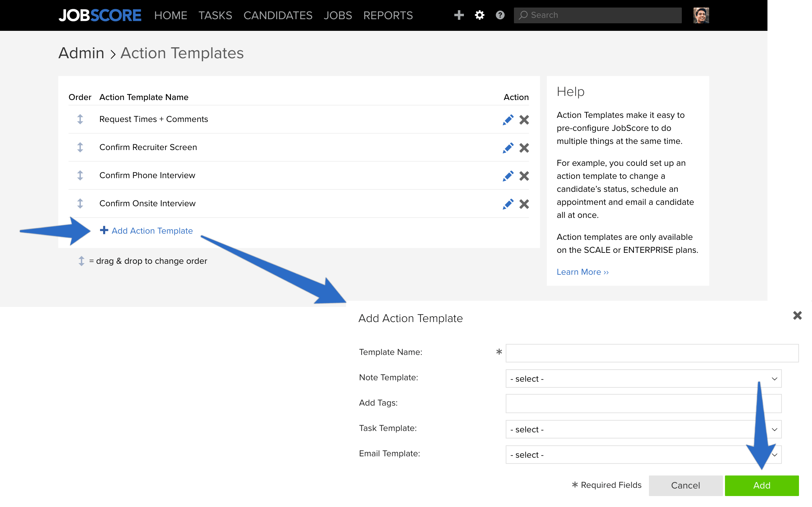Delete the Confirm Recruiter Screen template
Image resolution: width=812 pixels, height=507 pixels.
pyautogui.click(x=524, y=148)
